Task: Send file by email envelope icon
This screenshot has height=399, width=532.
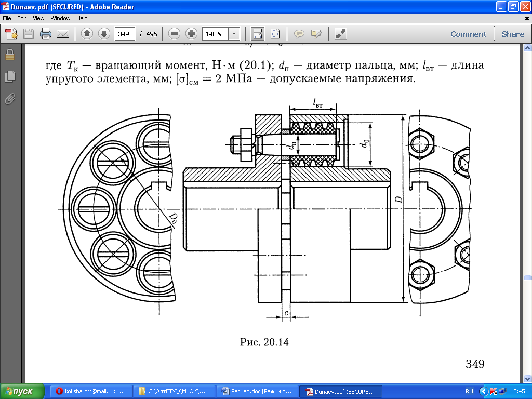Action: click(63, 34)
